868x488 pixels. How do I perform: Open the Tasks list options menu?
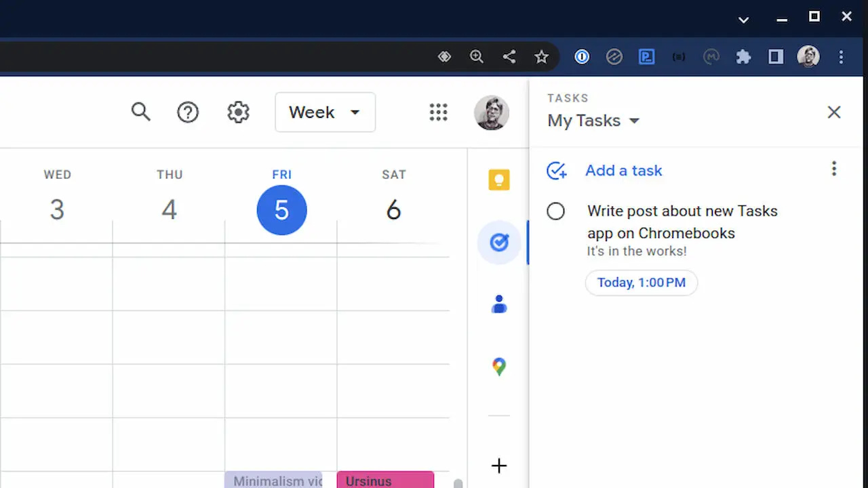click(834, 169)
